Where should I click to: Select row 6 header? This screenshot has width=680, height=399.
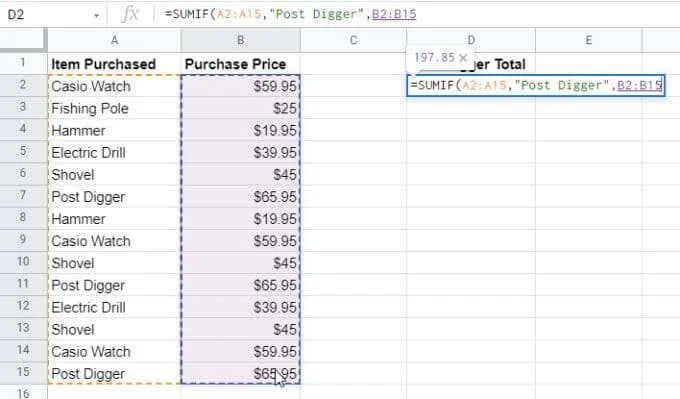pyautogui.click(x=23, y=174)
